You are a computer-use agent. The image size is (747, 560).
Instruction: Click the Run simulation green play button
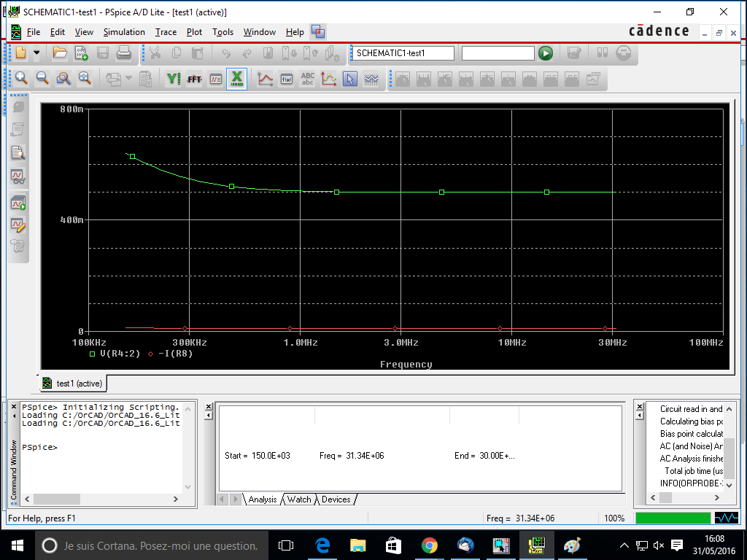545,53
